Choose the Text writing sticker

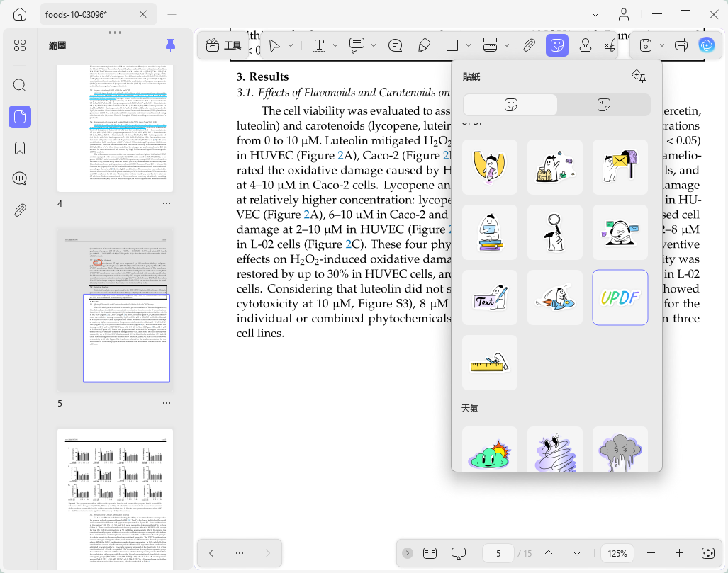pyautogui.click(x=490, y=297)
